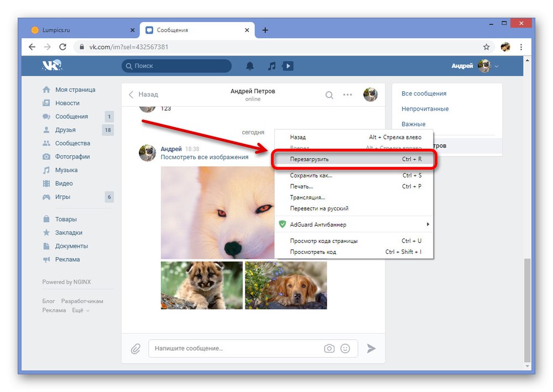Open Реклама in the sidebar menu
Image resolution: width=553 pixels, height=392 pixels.
point(69,259)
